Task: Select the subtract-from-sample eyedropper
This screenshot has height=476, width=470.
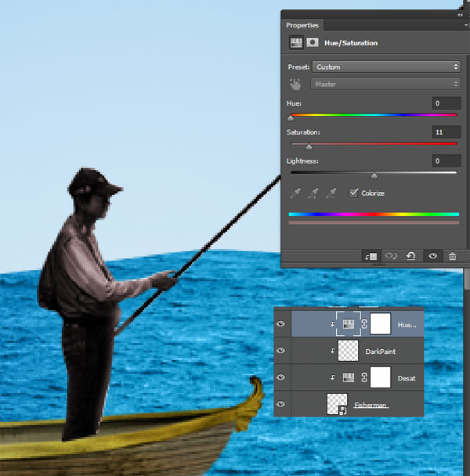Action: click(331, 193)
